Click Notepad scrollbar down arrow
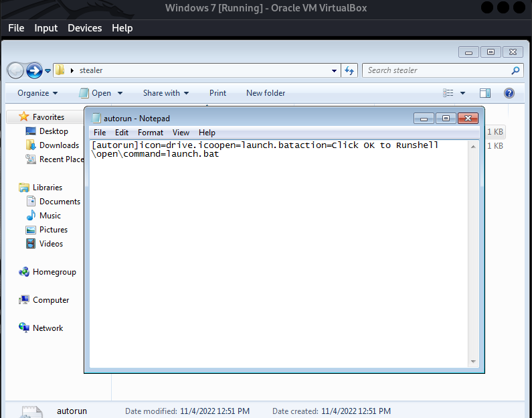The height and width of the screenshot is (418, 532). tap(473, 362)
